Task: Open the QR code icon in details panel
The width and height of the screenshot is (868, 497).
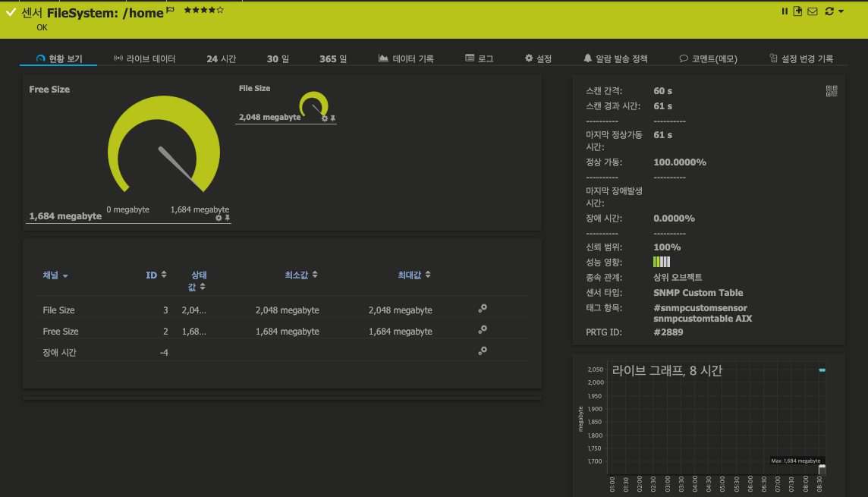Action: [x=831, y=90]
